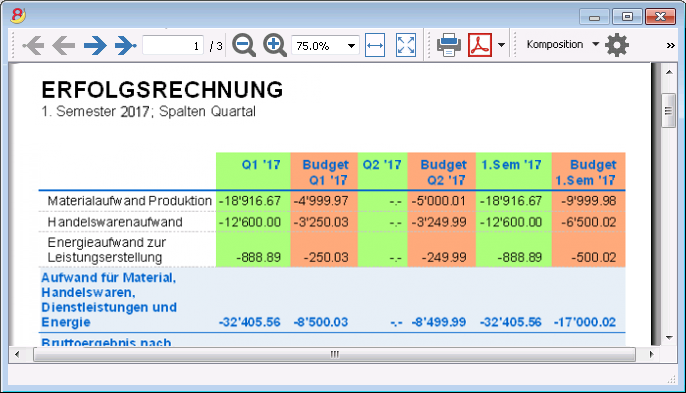686x393 pixels.
Task: Zoom in with the plus magnifier
Action: [275, 45]
